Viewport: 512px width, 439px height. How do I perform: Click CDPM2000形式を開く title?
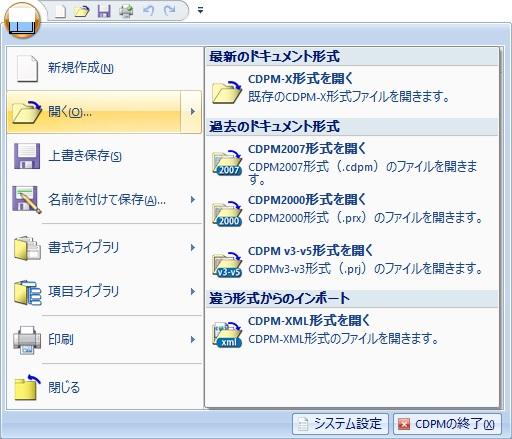[x=307, y=199]
